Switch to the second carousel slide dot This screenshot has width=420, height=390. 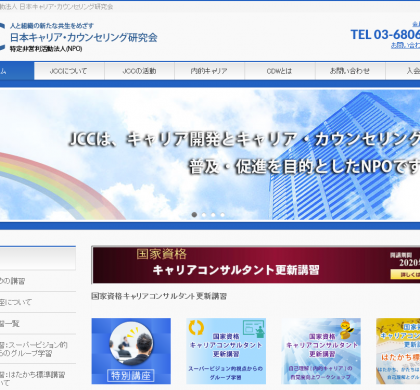[x=204, y=215]
